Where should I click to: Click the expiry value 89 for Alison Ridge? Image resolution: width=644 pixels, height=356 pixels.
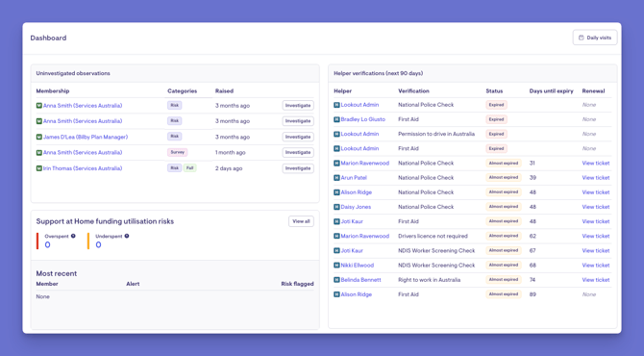click(x=533, y=294)
